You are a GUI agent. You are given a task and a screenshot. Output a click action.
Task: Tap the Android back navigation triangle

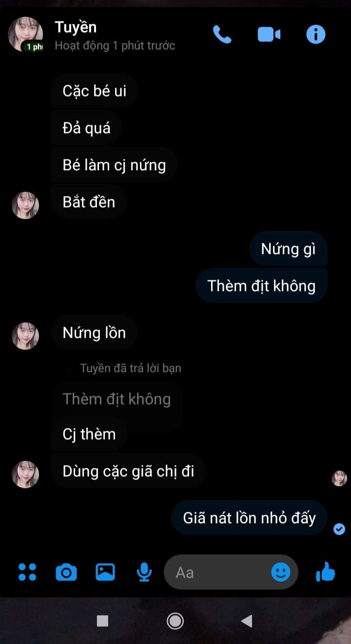[247, 621]
